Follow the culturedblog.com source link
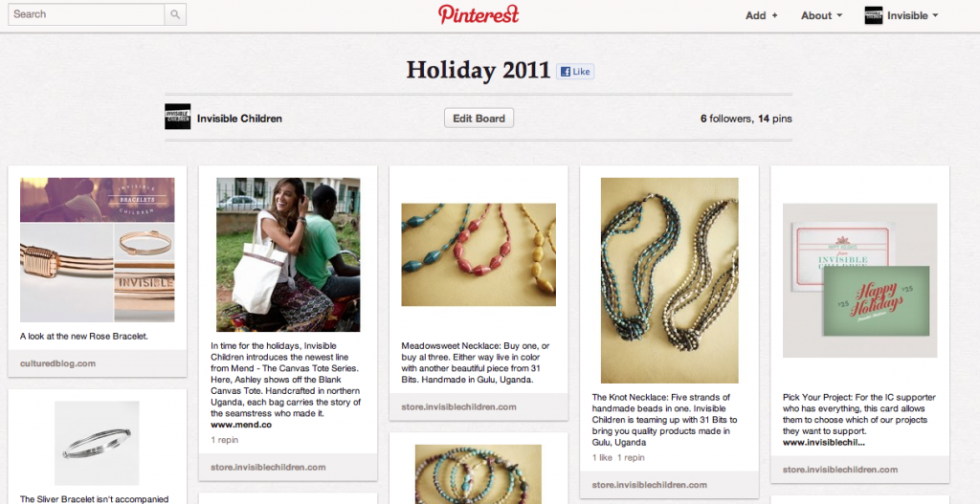The width and height of the screenshot is (980, 504). (x=57, y=362)
